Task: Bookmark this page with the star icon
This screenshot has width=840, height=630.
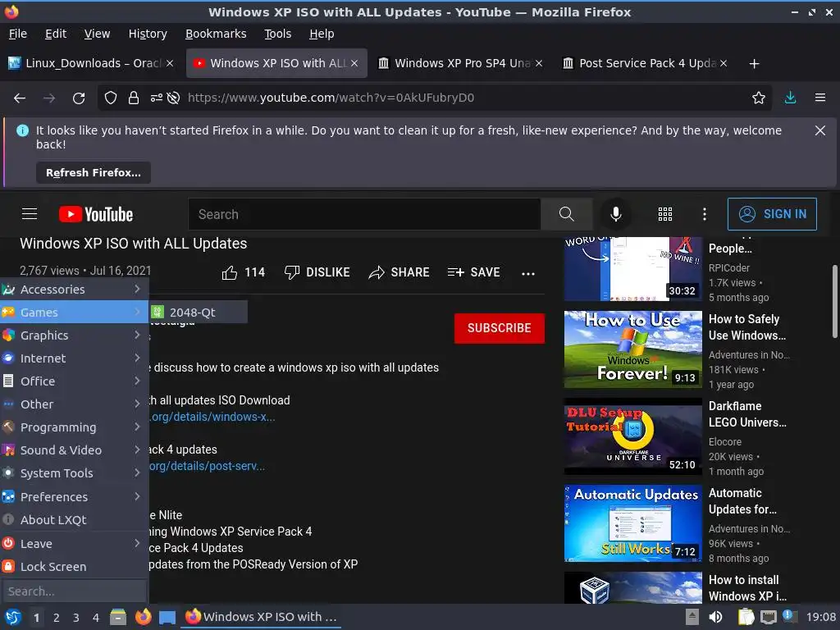Action: 759,98
